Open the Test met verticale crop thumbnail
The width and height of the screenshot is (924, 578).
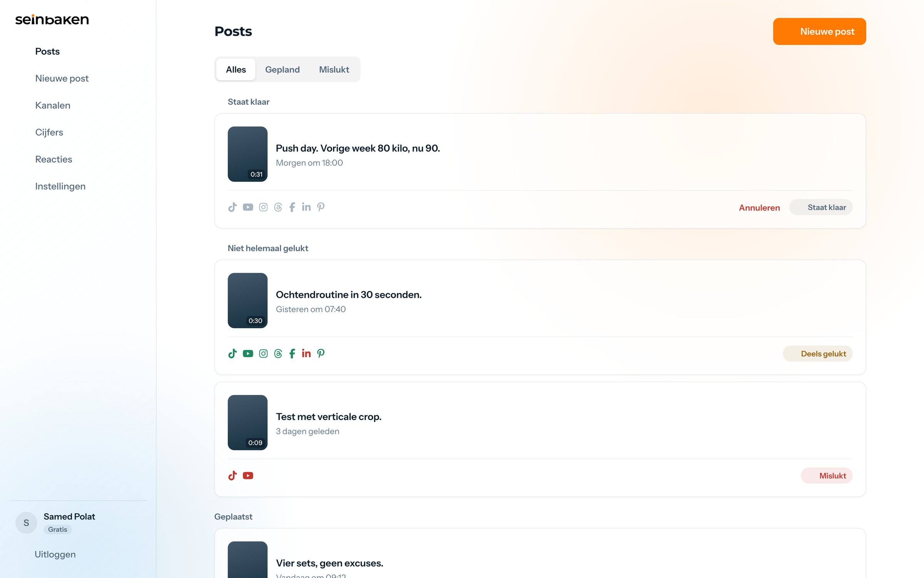(x=248, y=422)
